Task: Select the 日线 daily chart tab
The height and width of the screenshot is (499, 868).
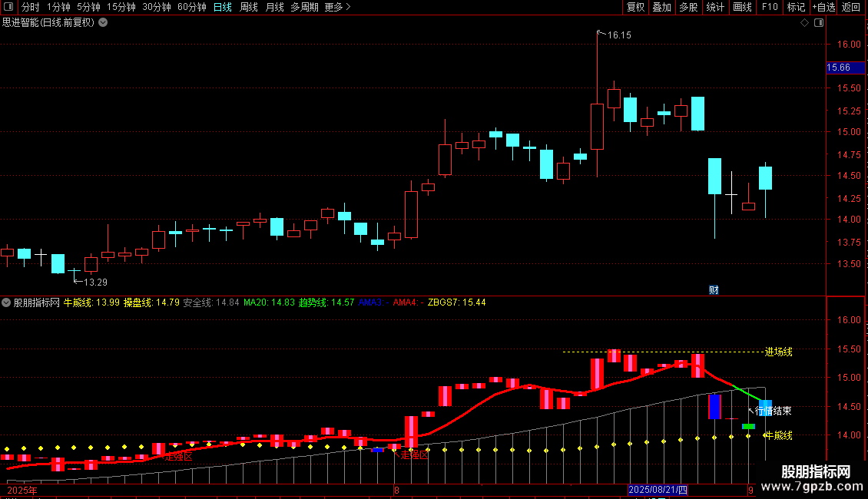Action: click(223, 7)
